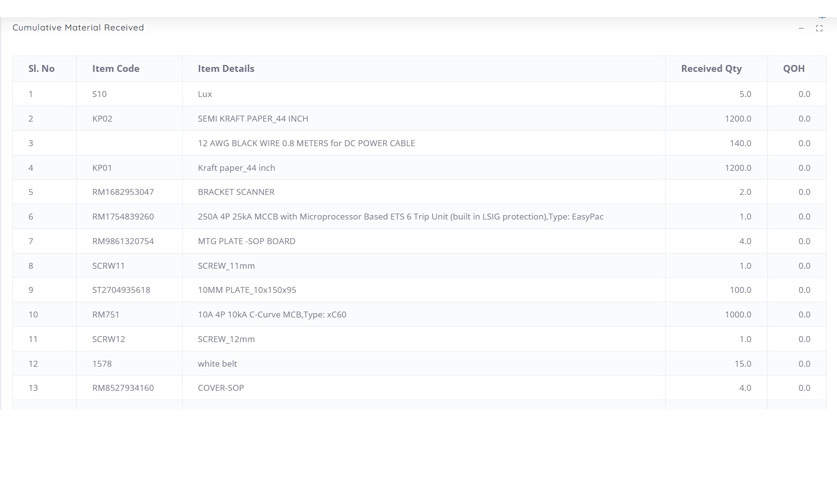Viewport: 837px width, 504px height.
Task: Select the SEMI KRAFT PAPER_44 INCH row
Action: click(x=253, y=119)
